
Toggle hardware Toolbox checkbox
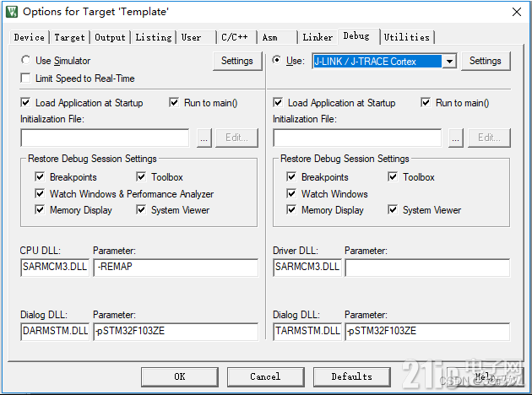pos(393,176)
